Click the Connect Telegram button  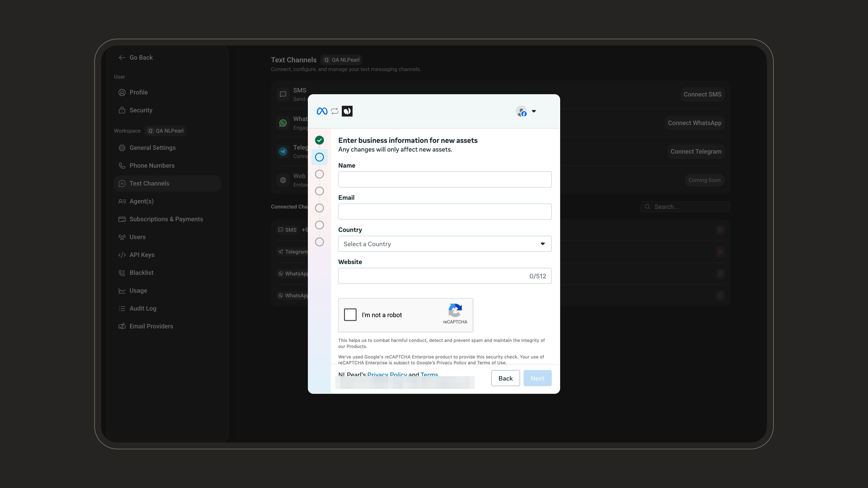point(696,151)
